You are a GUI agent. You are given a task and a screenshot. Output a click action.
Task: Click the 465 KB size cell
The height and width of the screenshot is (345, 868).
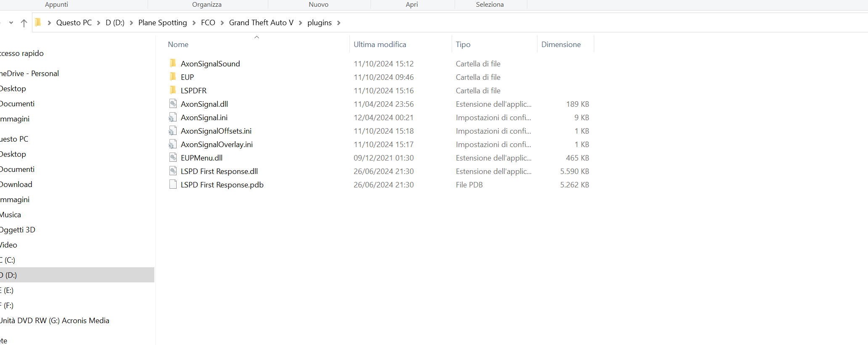(577, 158)
